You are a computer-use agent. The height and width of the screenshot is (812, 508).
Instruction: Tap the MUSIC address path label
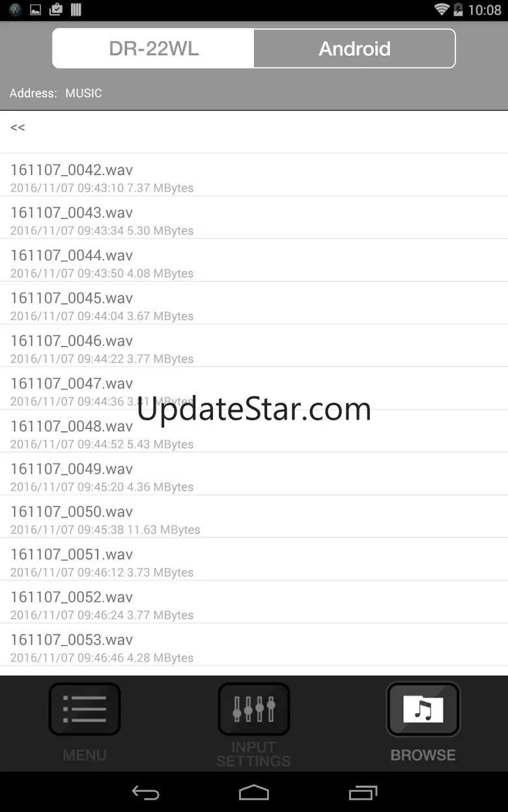coord(83,93)
